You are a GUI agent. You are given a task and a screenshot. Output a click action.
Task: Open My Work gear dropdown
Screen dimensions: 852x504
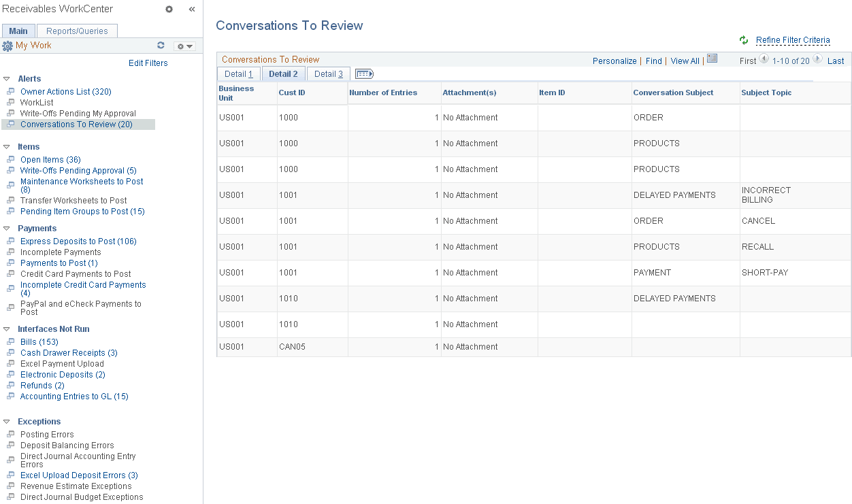coord(184,46)
